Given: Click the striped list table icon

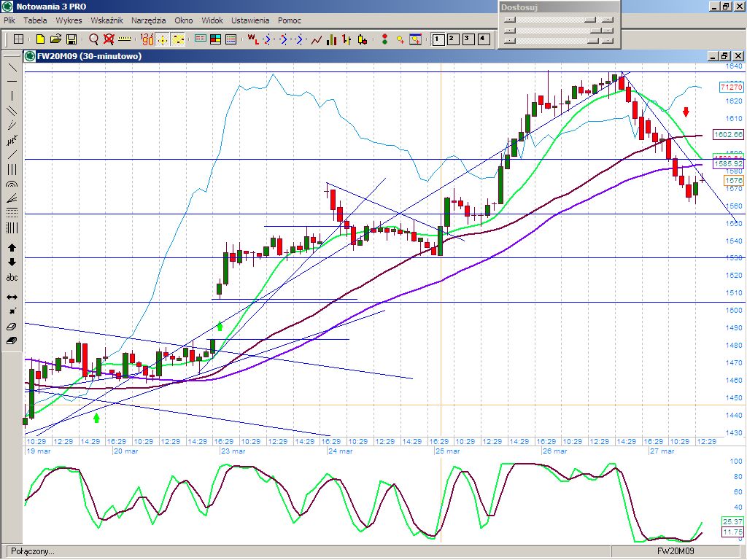Looking at the screenshot, I should coord(231,39).
